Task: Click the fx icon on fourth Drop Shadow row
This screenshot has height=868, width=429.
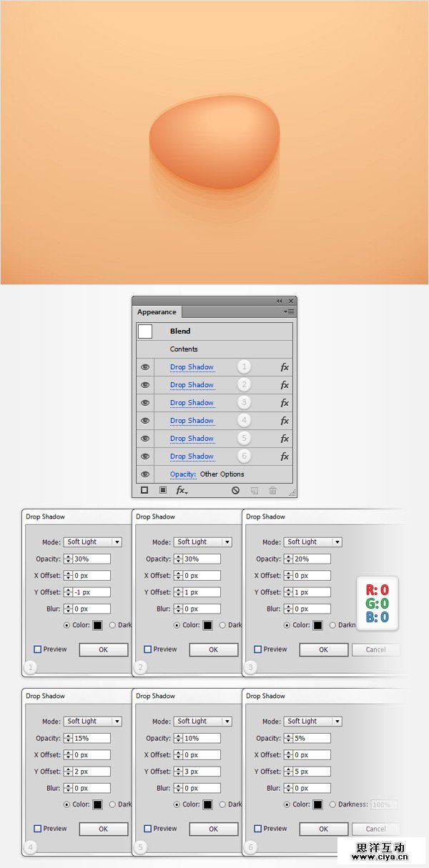Action: (285, 421)
